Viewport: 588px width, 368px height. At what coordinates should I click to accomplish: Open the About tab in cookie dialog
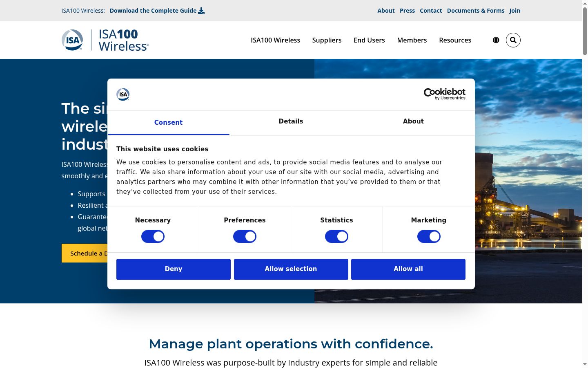coord(413,121)
